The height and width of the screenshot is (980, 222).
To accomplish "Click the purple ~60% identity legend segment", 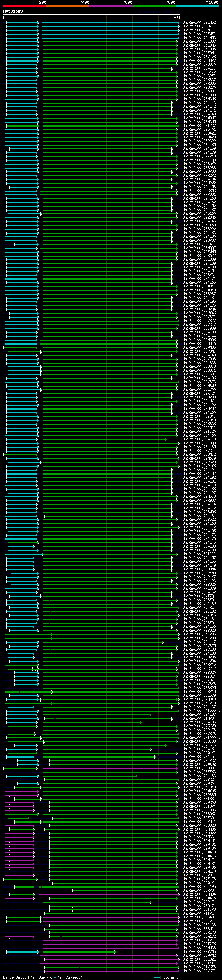I will [x=111, y=6].
